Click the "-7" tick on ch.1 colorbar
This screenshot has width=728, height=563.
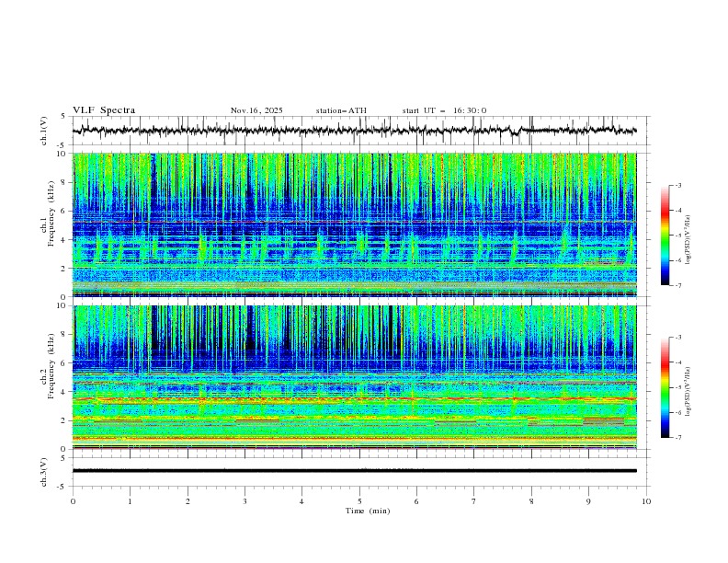point(677,285)
